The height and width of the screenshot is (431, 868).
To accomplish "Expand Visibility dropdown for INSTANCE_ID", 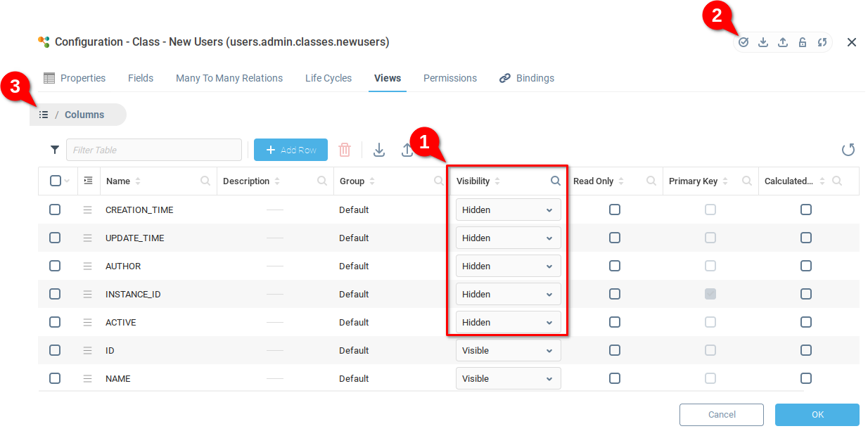I will click(x=508, y=294).
